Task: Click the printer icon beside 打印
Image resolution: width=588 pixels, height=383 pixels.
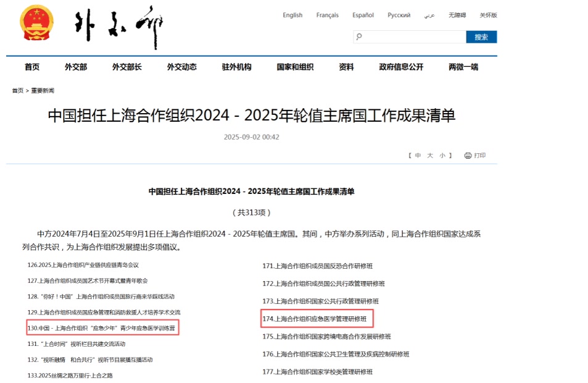Action: pos(468,156)
